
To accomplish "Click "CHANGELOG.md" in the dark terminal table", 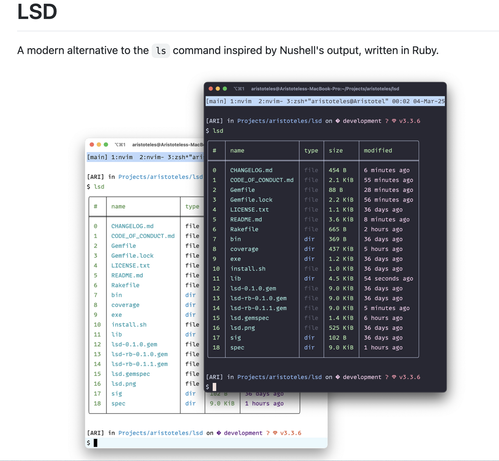I will (x=251, y=170).
